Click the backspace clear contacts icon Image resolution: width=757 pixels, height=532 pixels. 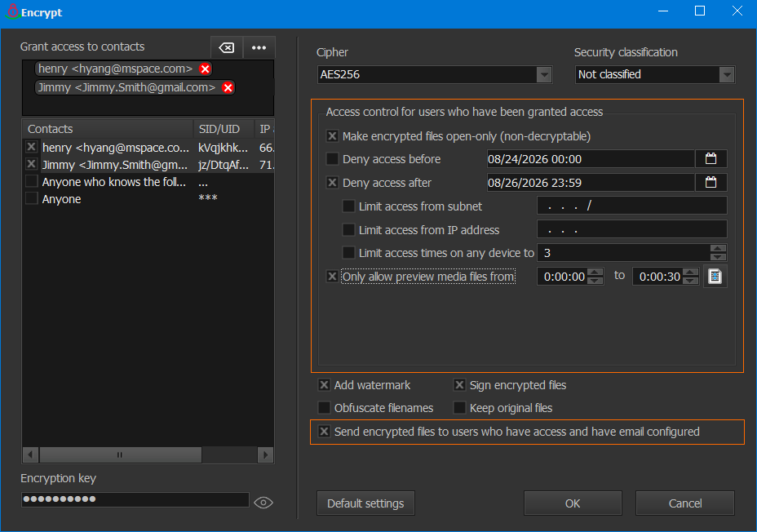pos(227,47)
